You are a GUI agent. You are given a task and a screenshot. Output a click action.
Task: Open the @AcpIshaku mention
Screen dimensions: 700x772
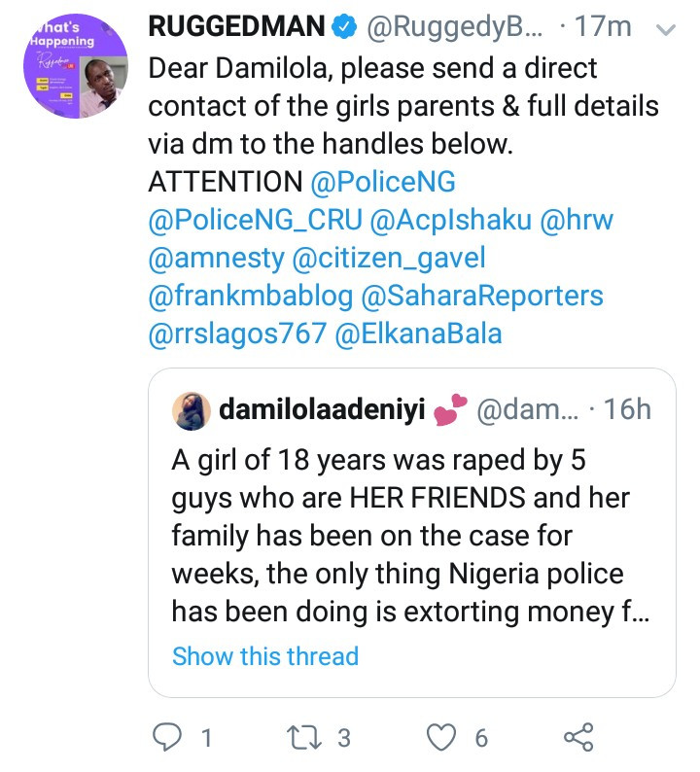(449, 221)
